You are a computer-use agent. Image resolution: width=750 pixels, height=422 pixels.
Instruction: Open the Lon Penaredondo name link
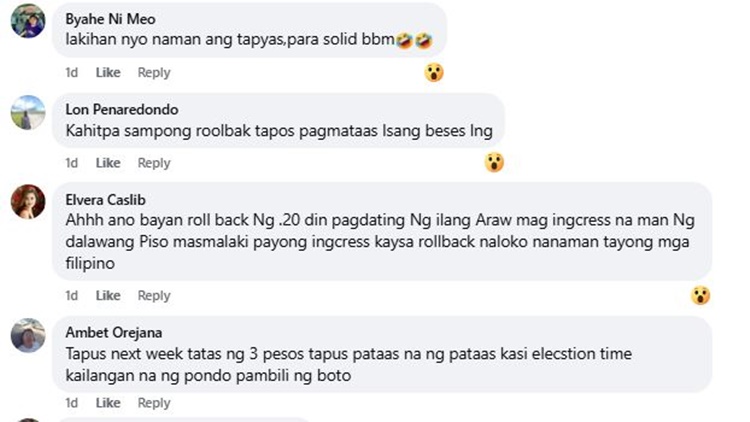pyautogui.click(x=122, y=110)
